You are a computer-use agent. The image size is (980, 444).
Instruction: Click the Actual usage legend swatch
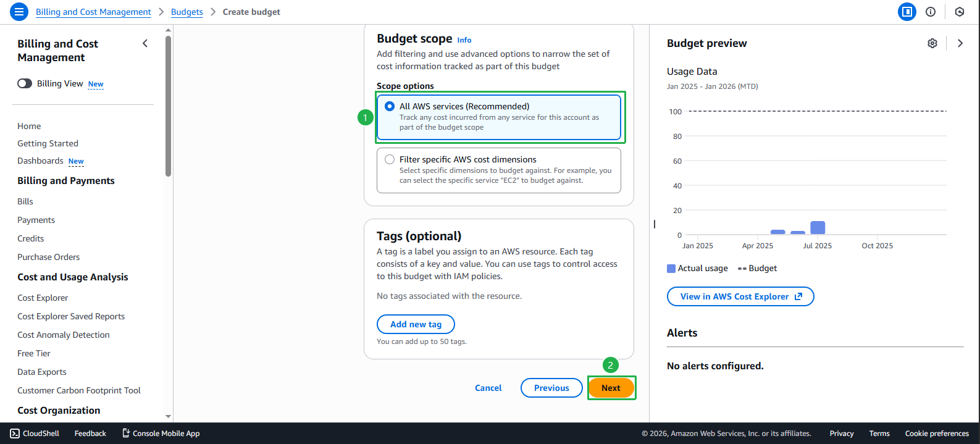click(x=671, y=269)
